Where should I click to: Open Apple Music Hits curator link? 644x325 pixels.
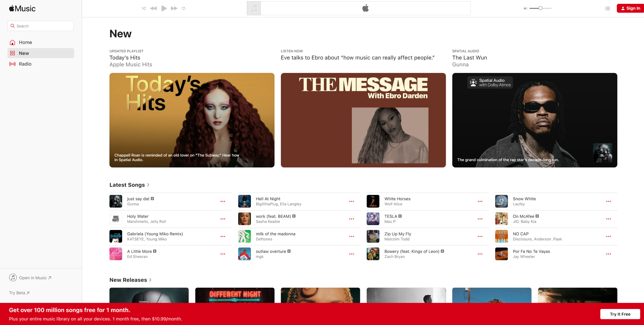point(131,65)
